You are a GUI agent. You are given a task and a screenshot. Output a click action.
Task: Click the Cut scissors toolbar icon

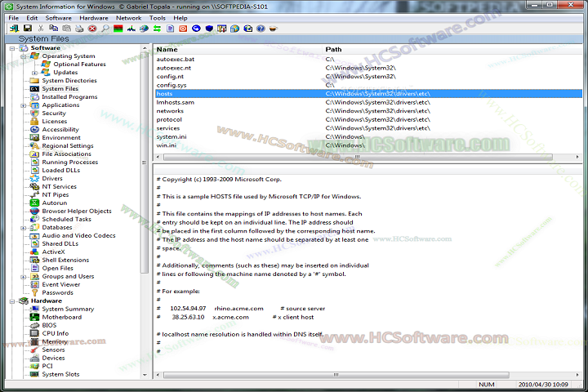click(41, 29)
